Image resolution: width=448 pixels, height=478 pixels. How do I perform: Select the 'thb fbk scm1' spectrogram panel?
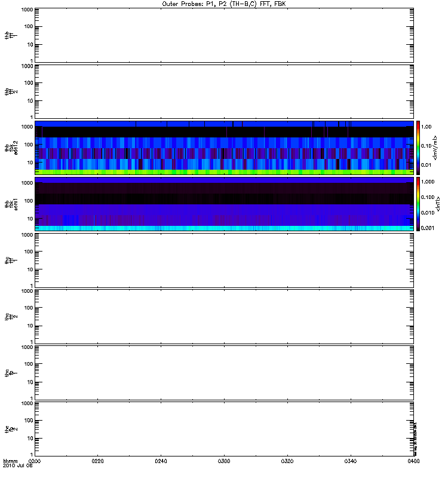pos(224,204)
